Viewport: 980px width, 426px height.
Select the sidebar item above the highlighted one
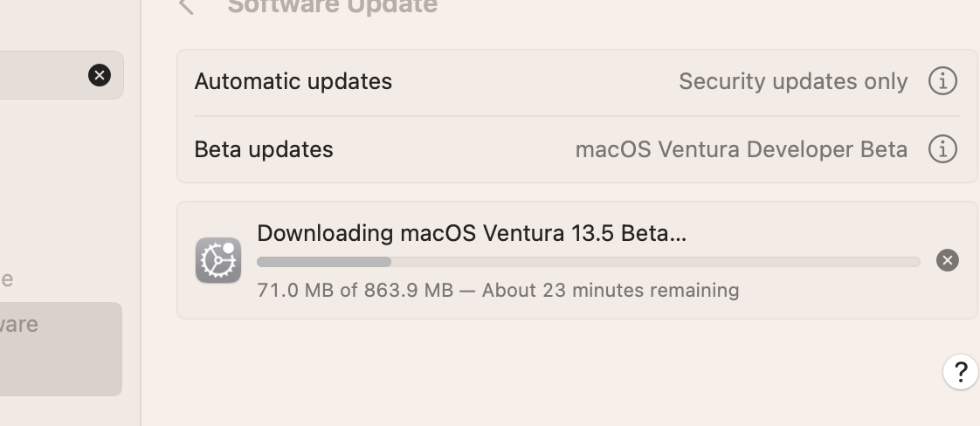7,279
